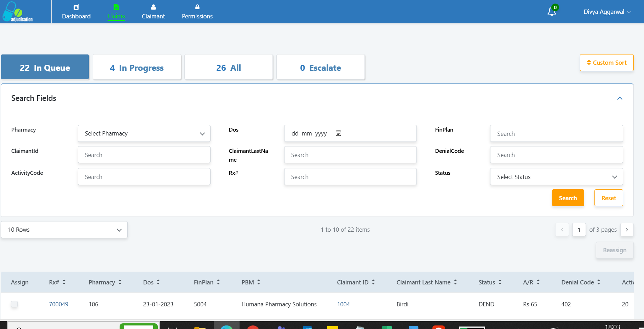Switch to the Escalate tab
The image size is (644, 329).
[321, 67]
